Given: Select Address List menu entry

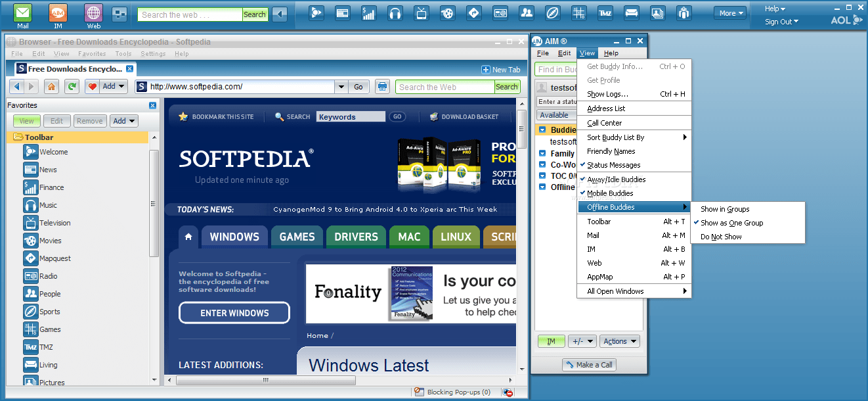Looking at the screenshot, I should coord(634,108).
